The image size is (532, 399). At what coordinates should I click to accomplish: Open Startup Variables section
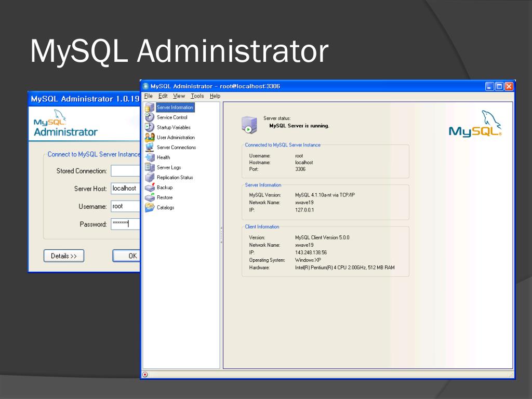coord(174,128)
